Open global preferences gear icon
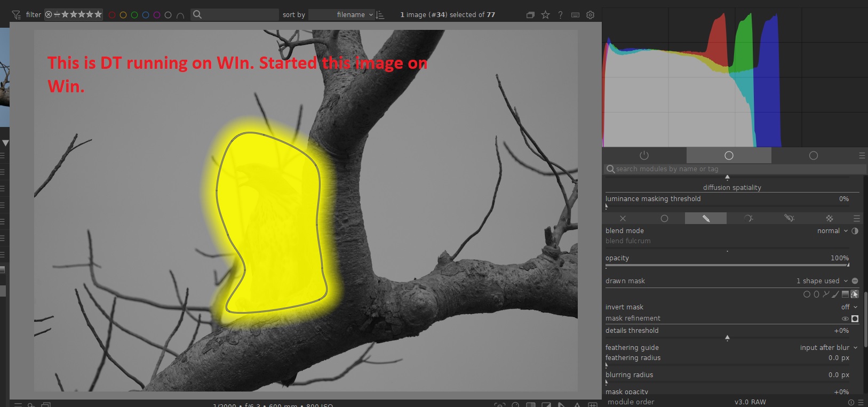 click(x=590, y=15)
